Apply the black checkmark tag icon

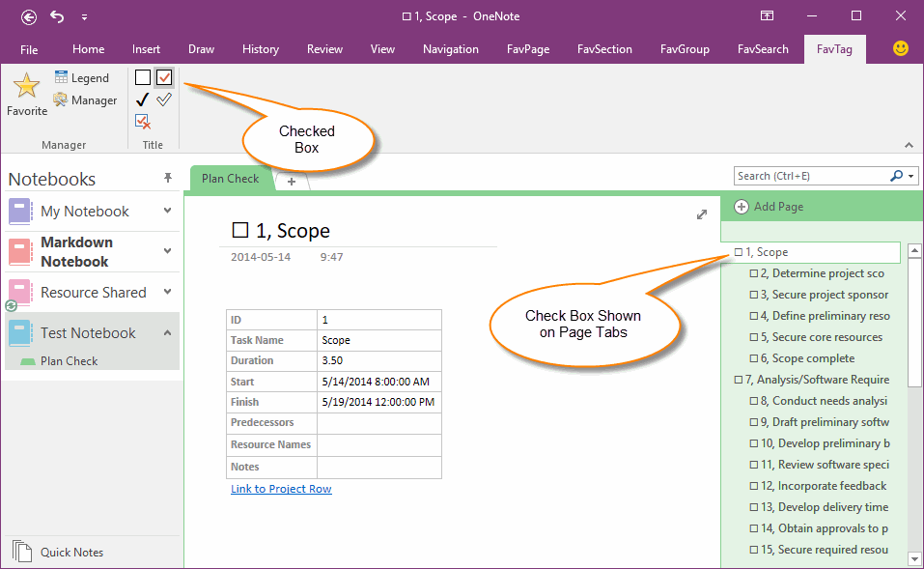(x=142, y=99)
